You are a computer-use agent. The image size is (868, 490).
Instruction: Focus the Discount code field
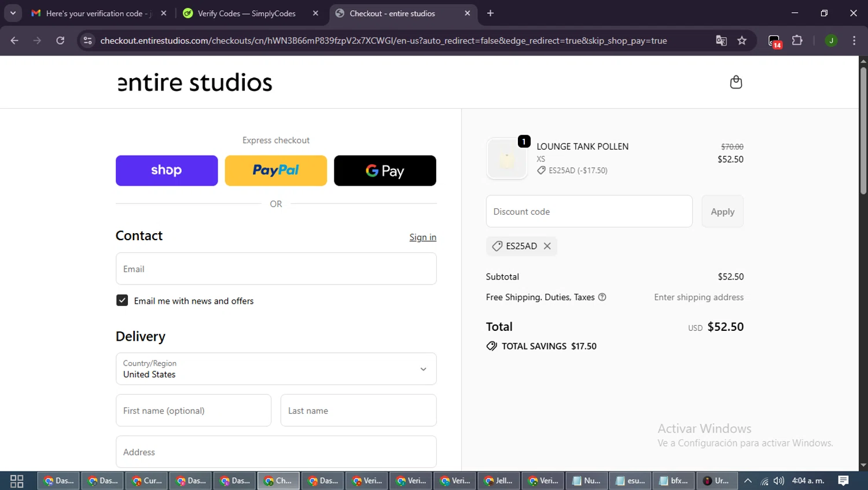[589, 211]
